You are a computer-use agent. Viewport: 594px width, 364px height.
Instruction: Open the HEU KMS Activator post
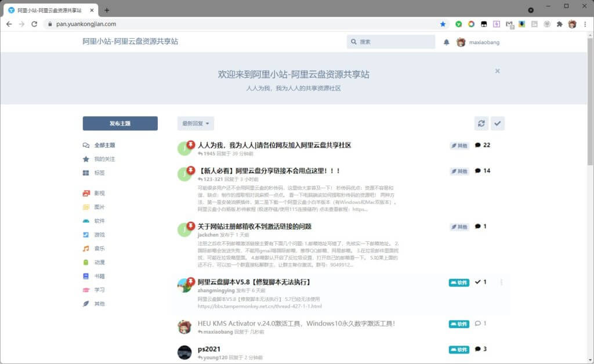pyautogui.click(x=296, y=323)
